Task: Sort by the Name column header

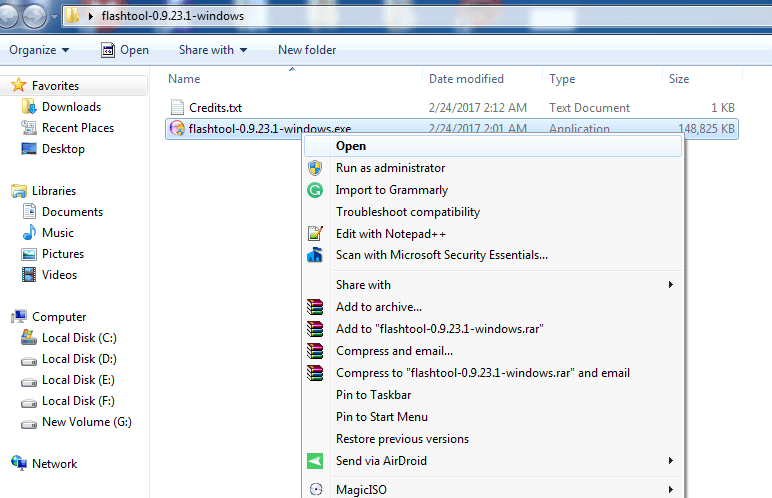Action: point(293,79)
